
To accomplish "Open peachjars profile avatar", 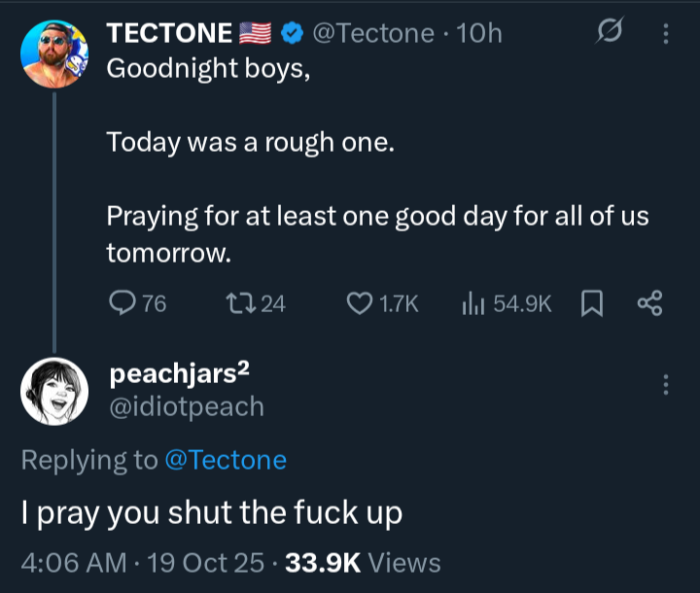I will click(54, 391).
